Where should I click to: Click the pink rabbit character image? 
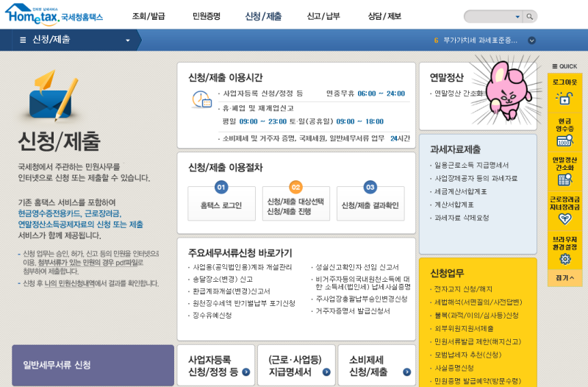click(x=507, y=90)
